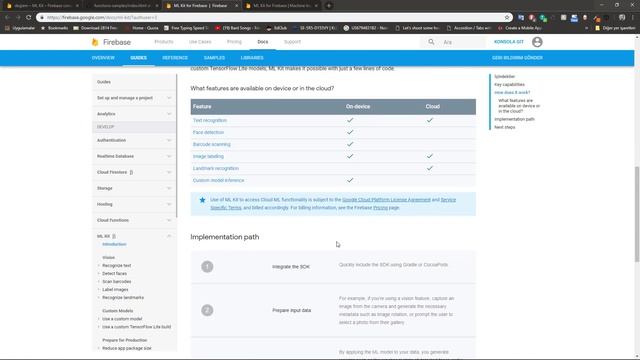Open the Libraries tab
Image resolution: width=640 pixels, height=360 pixels.
(x=252, y=58)
